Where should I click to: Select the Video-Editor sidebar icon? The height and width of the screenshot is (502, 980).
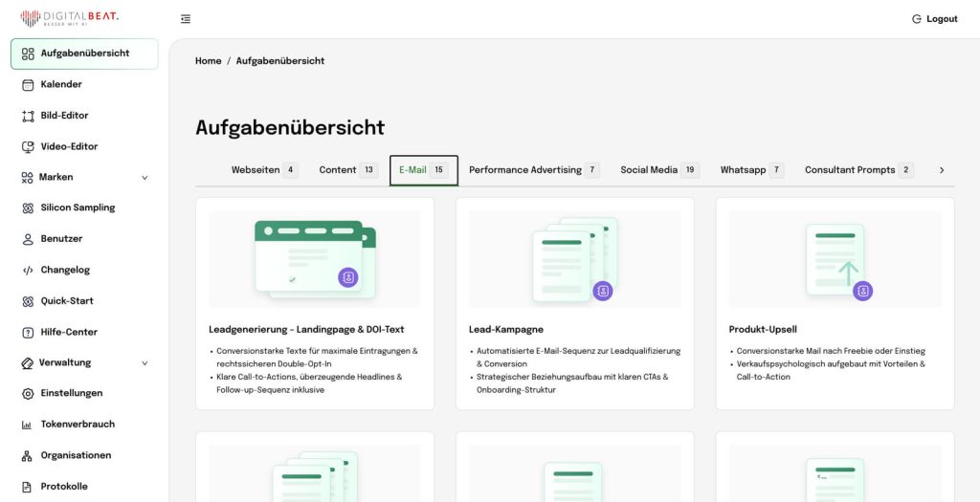pos(28,146)
